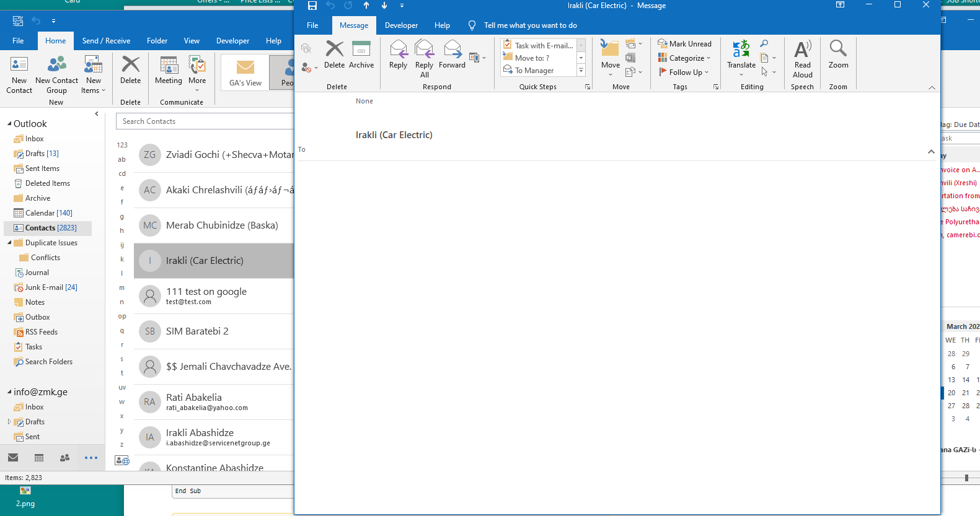Select the Rati Abakelia contact
Image resolution: width=980 pixels, height=516 pixels.
[214, 402]
